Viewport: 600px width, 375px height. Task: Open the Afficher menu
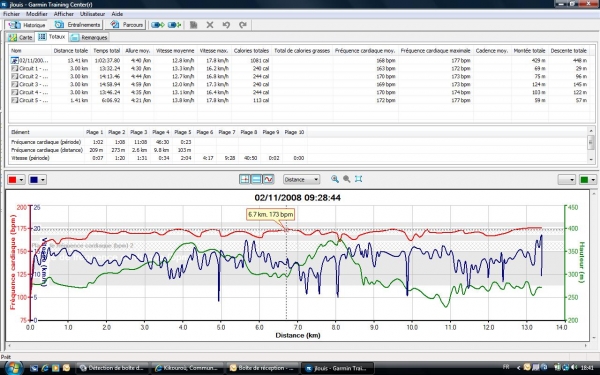pyautogui.click(x=64, y=14)
